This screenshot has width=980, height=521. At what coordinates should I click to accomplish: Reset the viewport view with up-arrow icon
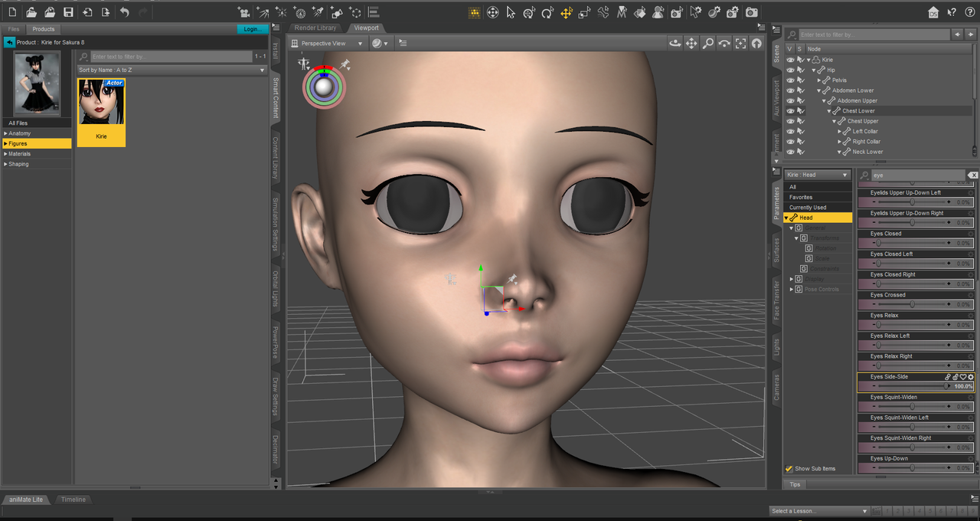coord(756,44)
